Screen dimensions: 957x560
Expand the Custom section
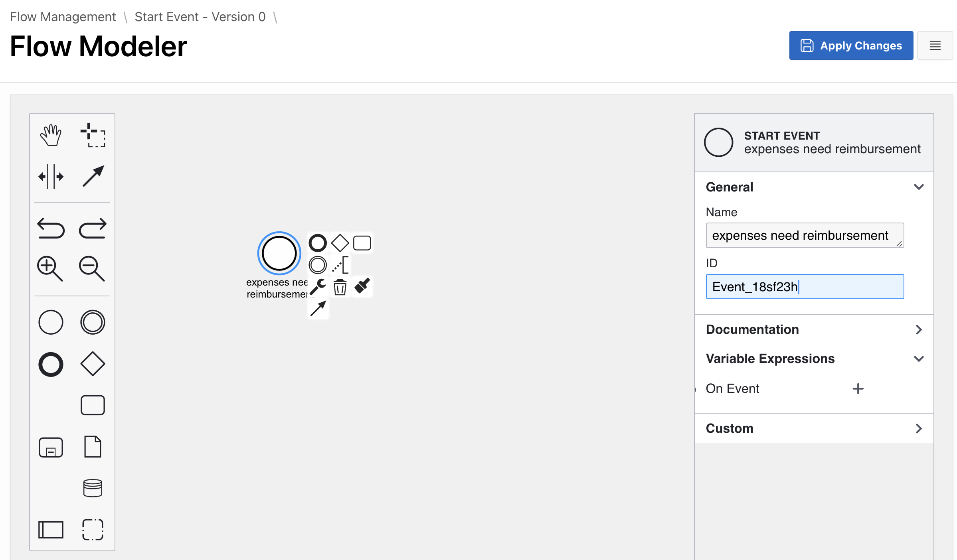pos(919,428)
